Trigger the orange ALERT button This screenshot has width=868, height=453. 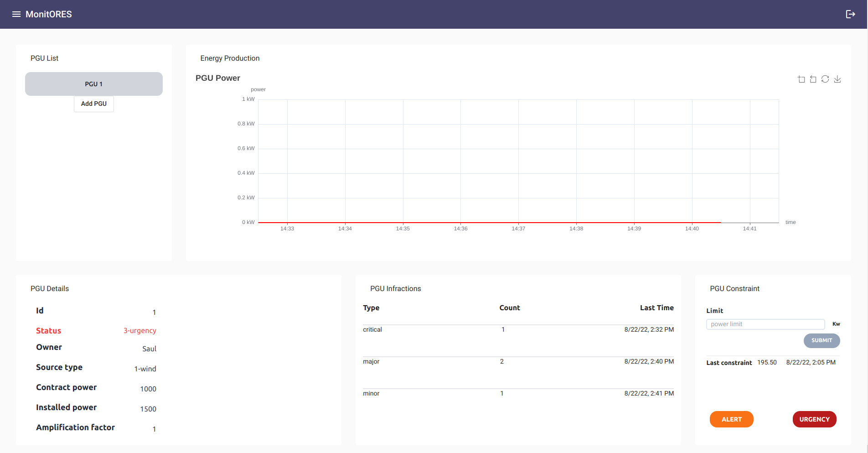tap(731, 419)
